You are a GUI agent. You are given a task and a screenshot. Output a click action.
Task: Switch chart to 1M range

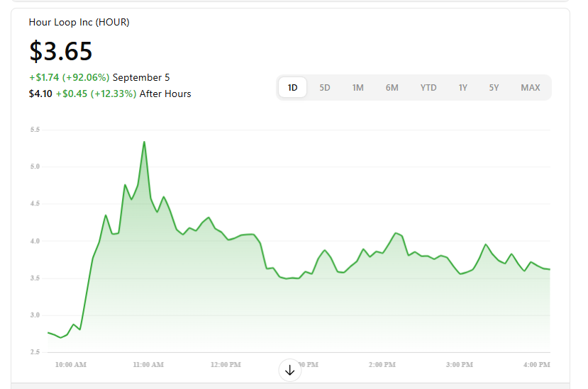pos(358,88)
